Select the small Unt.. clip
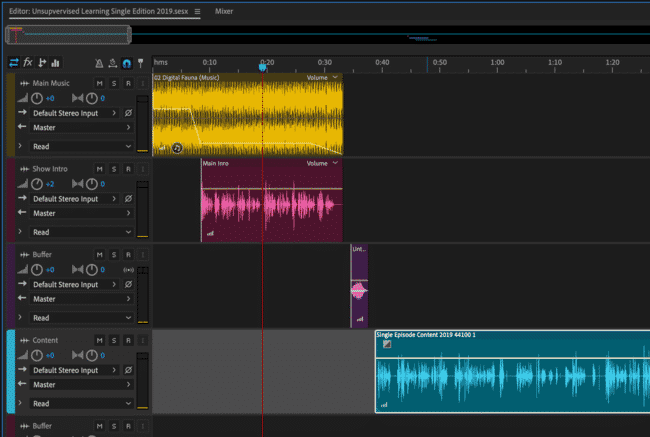 (x=359, y=286)
